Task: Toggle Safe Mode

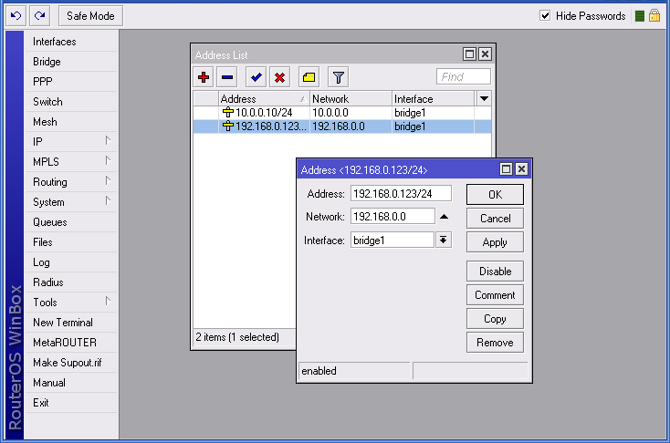Action: (x=90, y=16)
